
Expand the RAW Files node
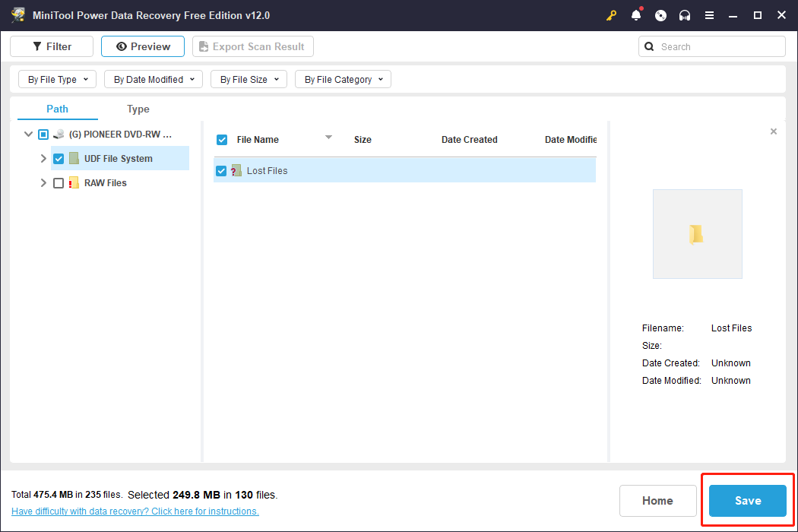[x=43, y=182]
